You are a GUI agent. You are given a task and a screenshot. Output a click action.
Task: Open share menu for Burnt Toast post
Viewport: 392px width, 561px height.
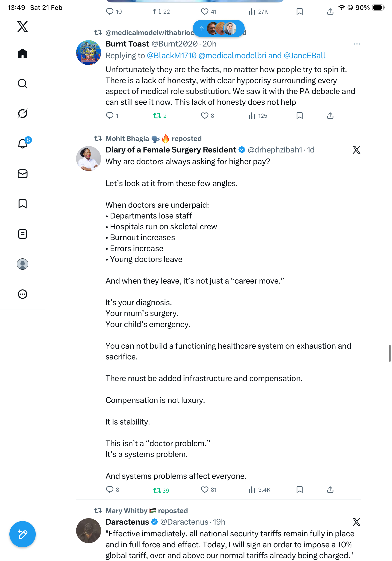coord(330,116)
